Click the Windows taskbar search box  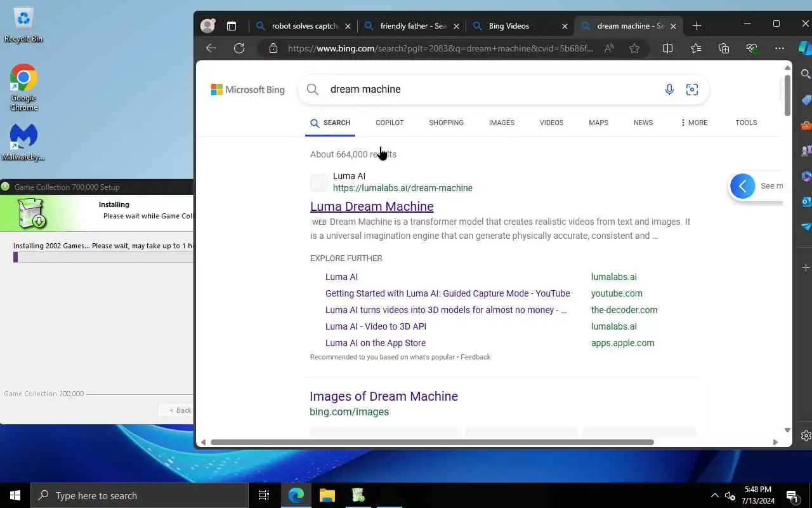tap(140, 495)
